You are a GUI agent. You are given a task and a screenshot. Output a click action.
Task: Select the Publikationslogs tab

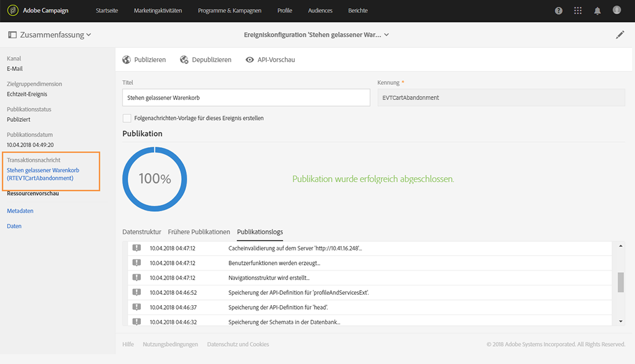point(260,232)
